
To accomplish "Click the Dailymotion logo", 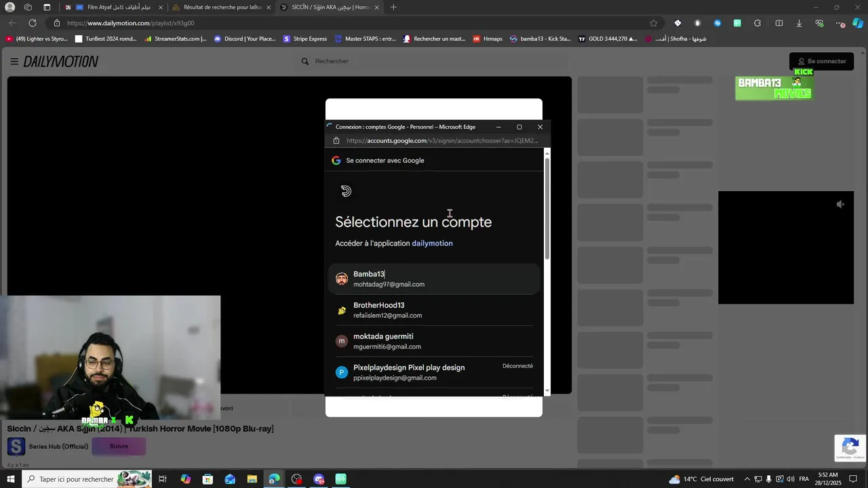I will [61, 62].
